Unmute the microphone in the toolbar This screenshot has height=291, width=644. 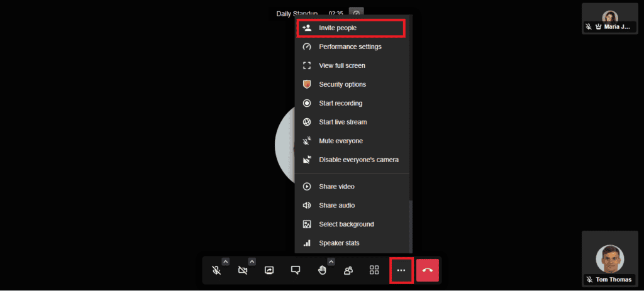[x=216, y=270]
